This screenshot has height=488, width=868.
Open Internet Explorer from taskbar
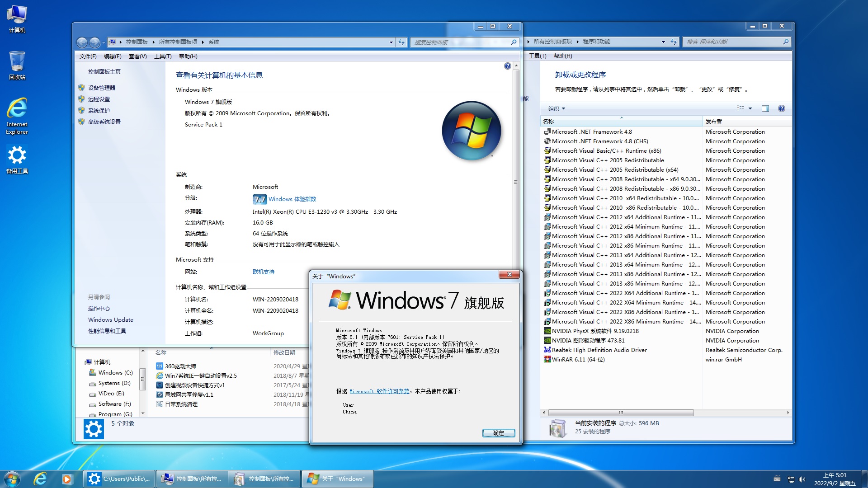click(x=40, y=479)
